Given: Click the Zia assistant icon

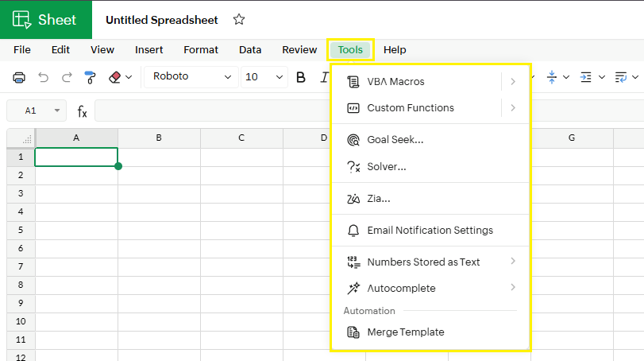Looking at the screenshot, I should 353,199.
